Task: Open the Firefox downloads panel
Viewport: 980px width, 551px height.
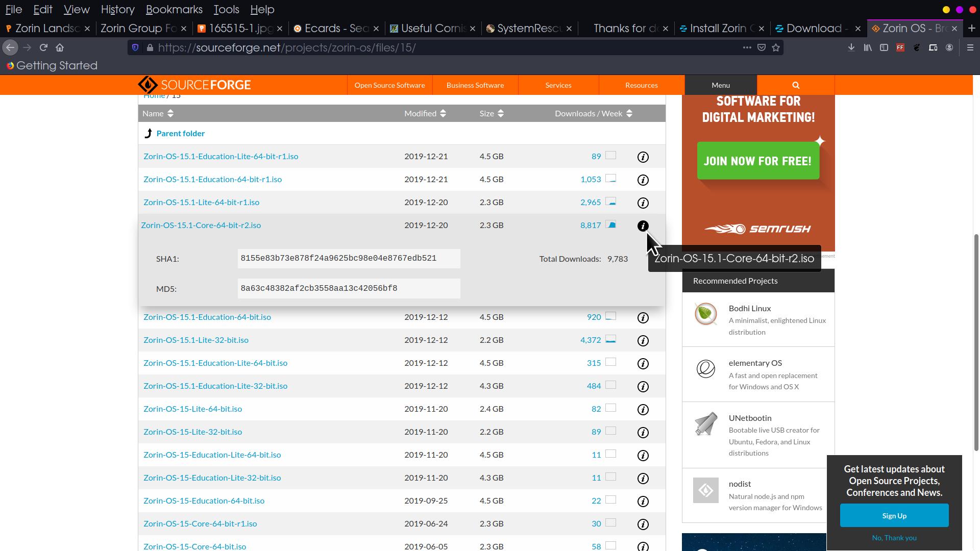Action: coord(851,47)
